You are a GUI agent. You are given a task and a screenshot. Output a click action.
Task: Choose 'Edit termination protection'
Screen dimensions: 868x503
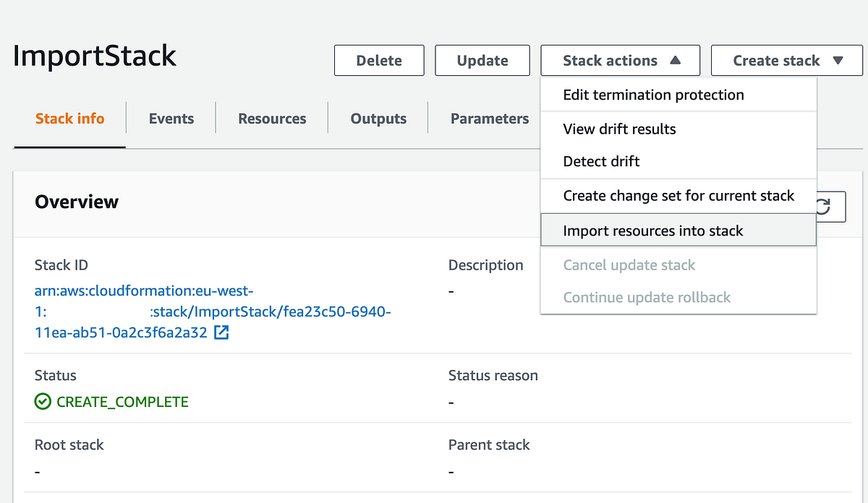[653, 95]
